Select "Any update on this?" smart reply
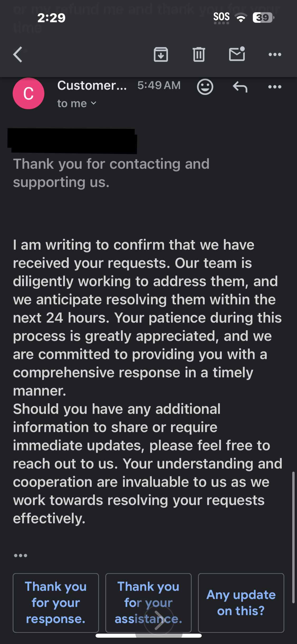Image resolution: width=297 pixels, height=644 pixels. tap(241, 603)
